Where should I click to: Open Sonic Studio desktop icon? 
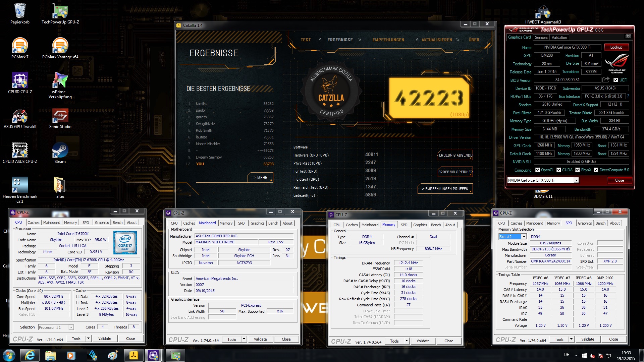click(x=60, y=118)
